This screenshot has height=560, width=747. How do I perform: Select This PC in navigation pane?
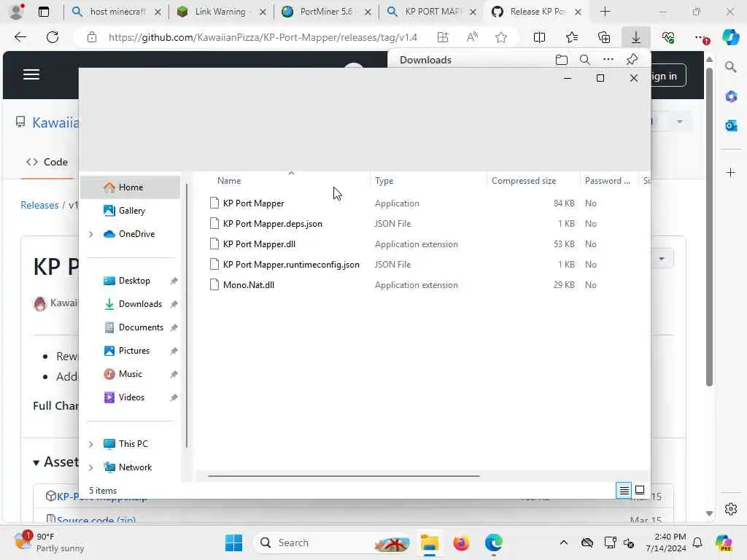133,444
